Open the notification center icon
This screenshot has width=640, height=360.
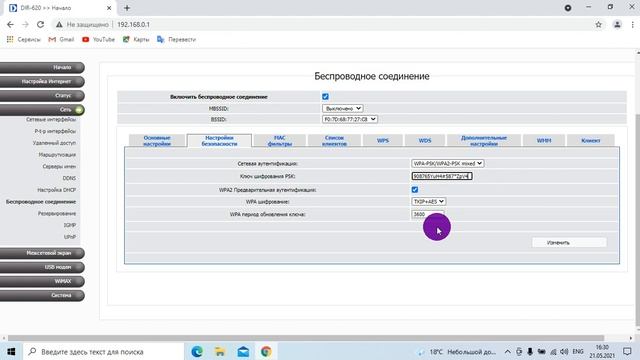627,351
